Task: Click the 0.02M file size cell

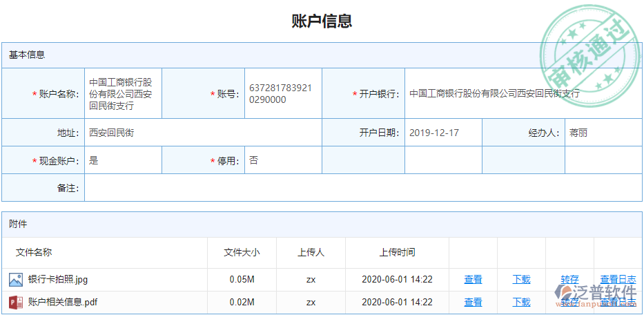Action: coord(242,303)
